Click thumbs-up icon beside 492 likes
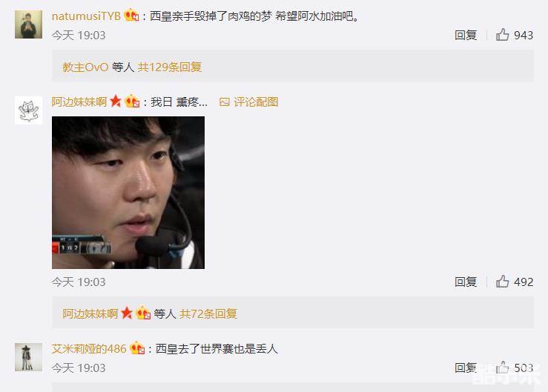548x392 pixels. coord(502,282)
